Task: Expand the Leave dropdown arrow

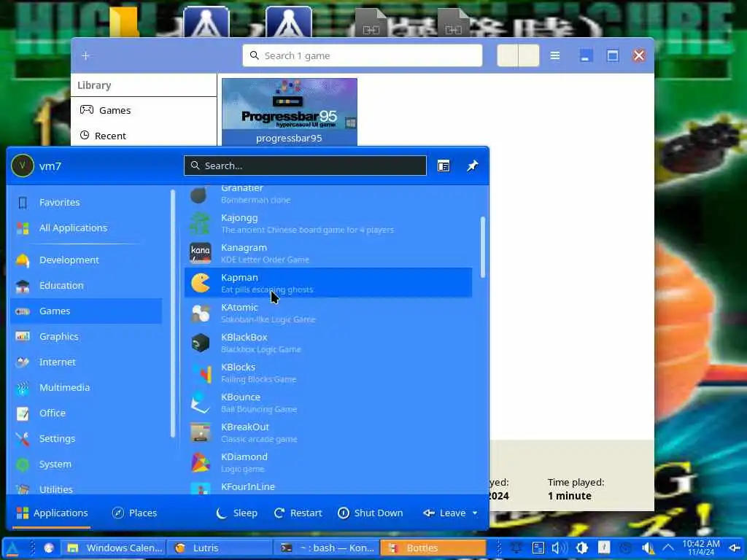Action: coord(475,513)
